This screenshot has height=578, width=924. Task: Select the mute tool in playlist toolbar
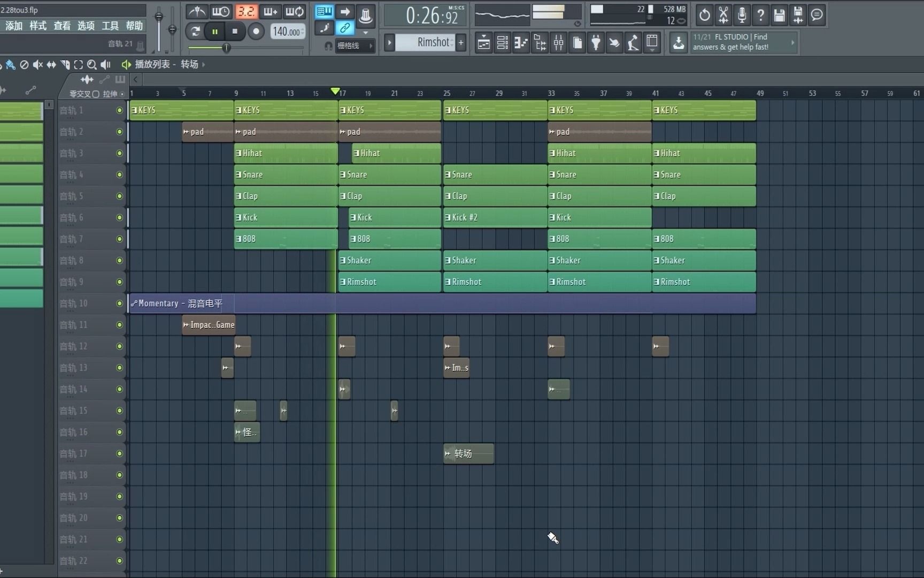pos(37,64)
